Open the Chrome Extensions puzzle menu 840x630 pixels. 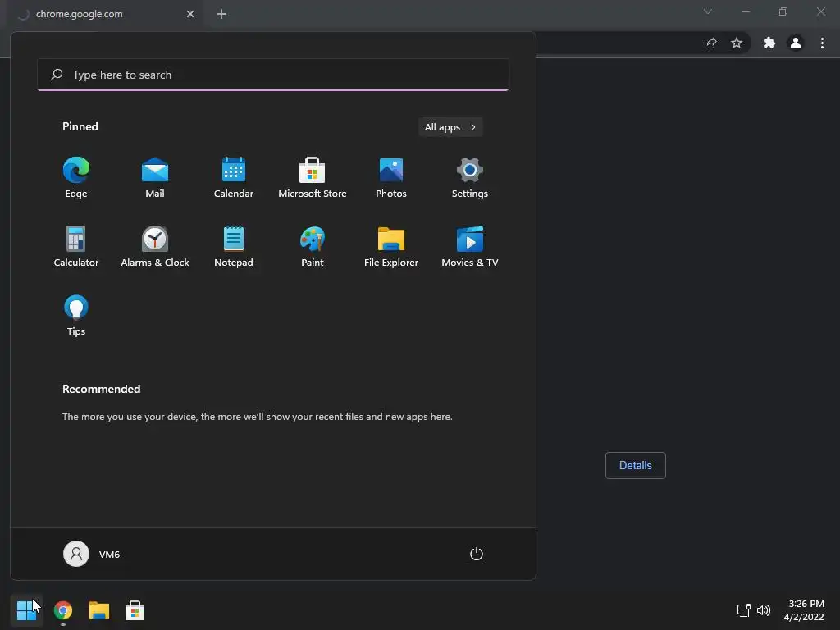pos(769,43)
